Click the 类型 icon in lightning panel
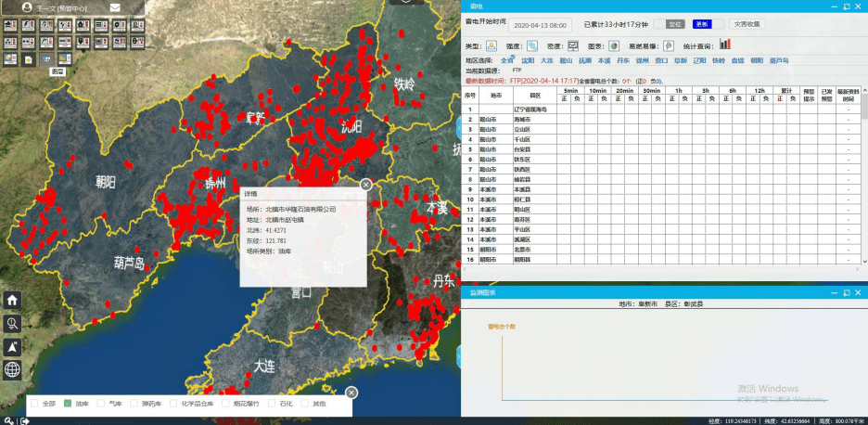 (x=491, y=45)
